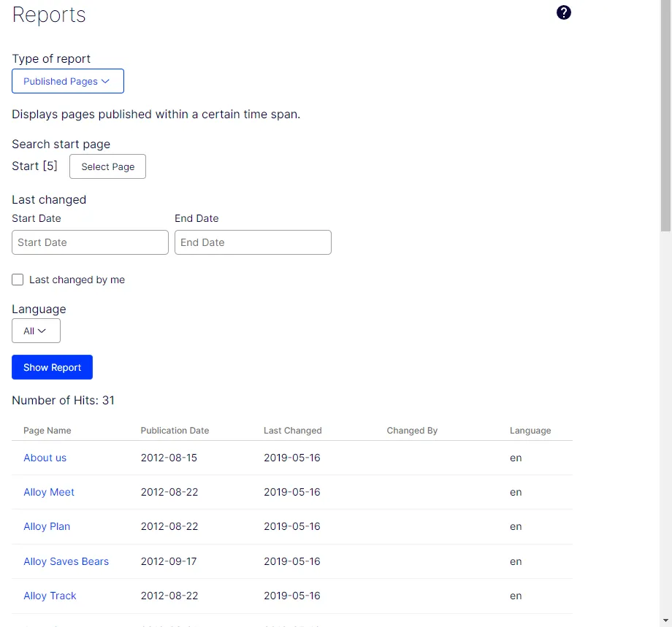Click the Select Page button
This screenshot has height=627, width=672.
(x=107, y=166)
